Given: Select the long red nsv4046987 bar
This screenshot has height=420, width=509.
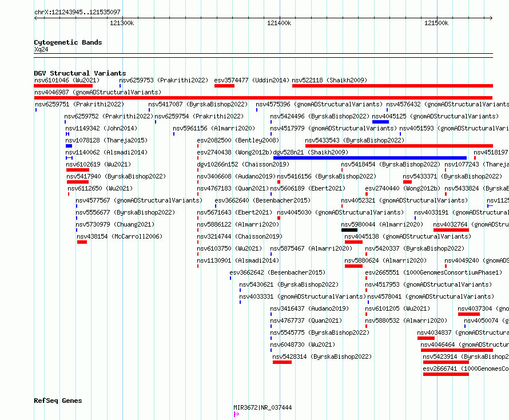Looking at the screenshot, I should click(x=263, y=98).
